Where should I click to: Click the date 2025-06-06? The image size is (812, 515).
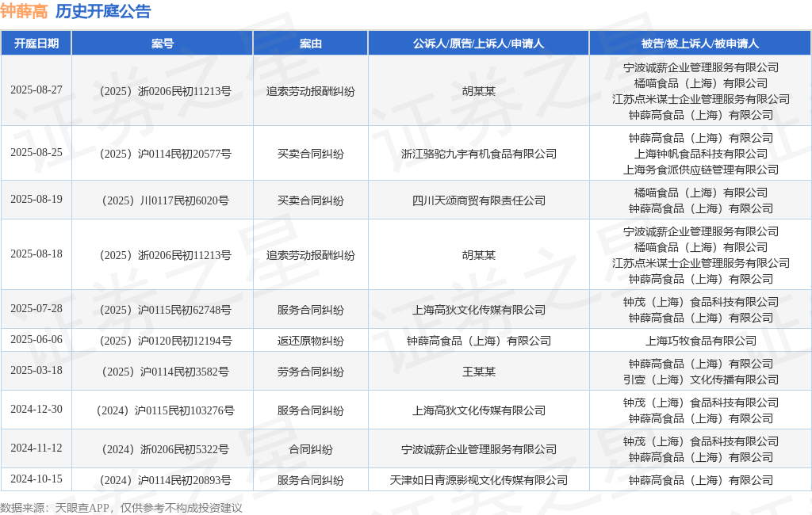click(x=36, y=340)
